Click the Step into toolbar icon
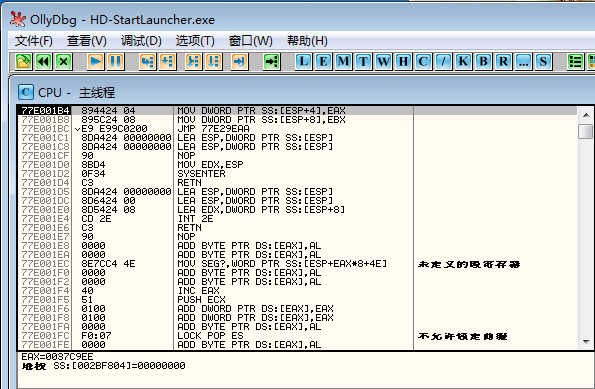Screen dimensions: 595x389 click(x=147, y=61)
